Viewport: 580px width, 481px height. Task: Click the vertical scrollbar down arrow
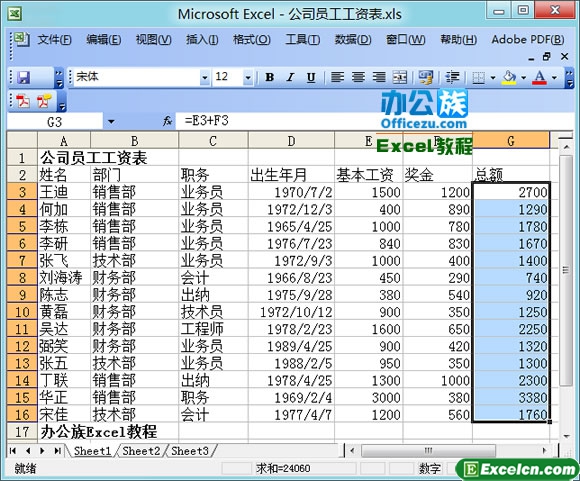(x=566, y=436)
